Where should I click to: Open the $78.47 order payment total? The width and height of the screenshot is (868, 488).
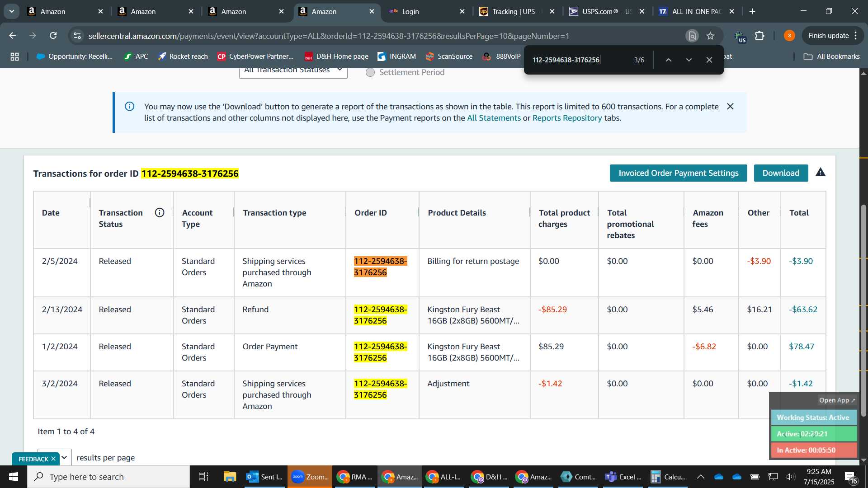click(x=801, y=347)
